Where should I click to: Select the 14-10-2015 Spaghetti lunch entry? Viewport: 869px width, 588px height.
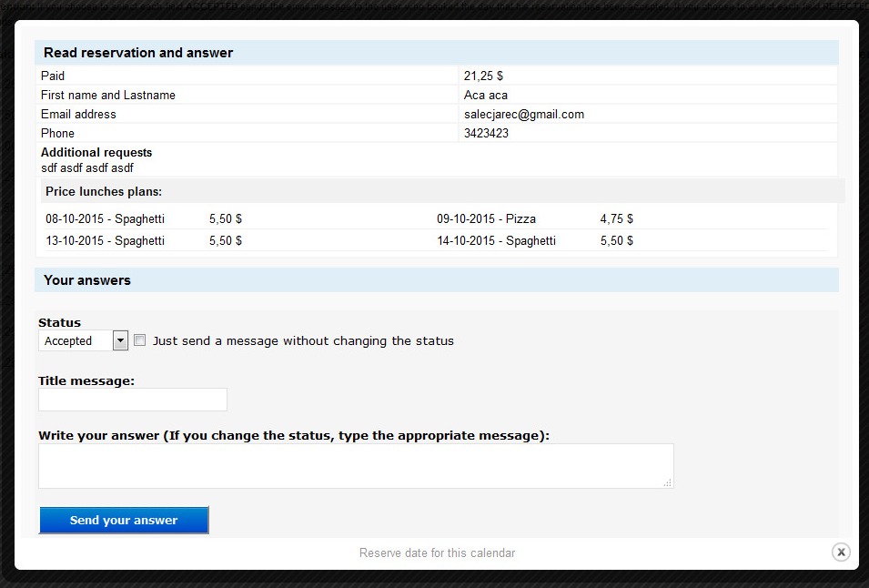496,240
